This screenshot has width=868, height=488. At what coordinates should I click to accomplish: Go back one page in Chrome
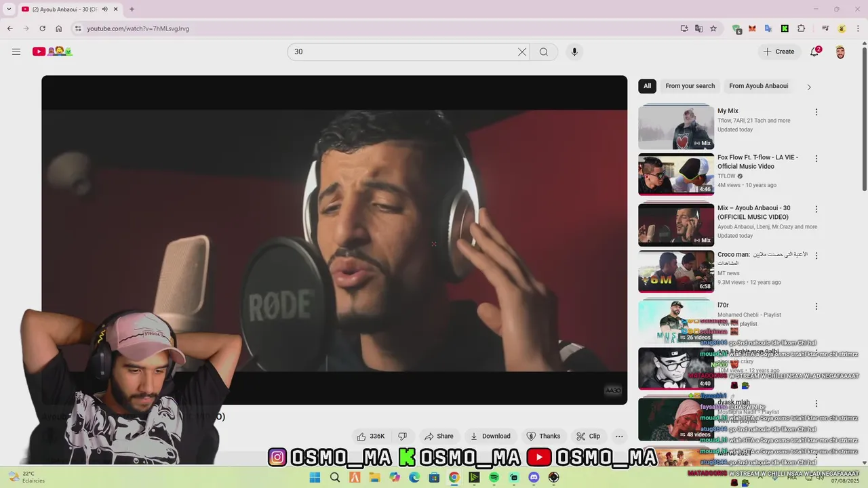pos(9,28)
